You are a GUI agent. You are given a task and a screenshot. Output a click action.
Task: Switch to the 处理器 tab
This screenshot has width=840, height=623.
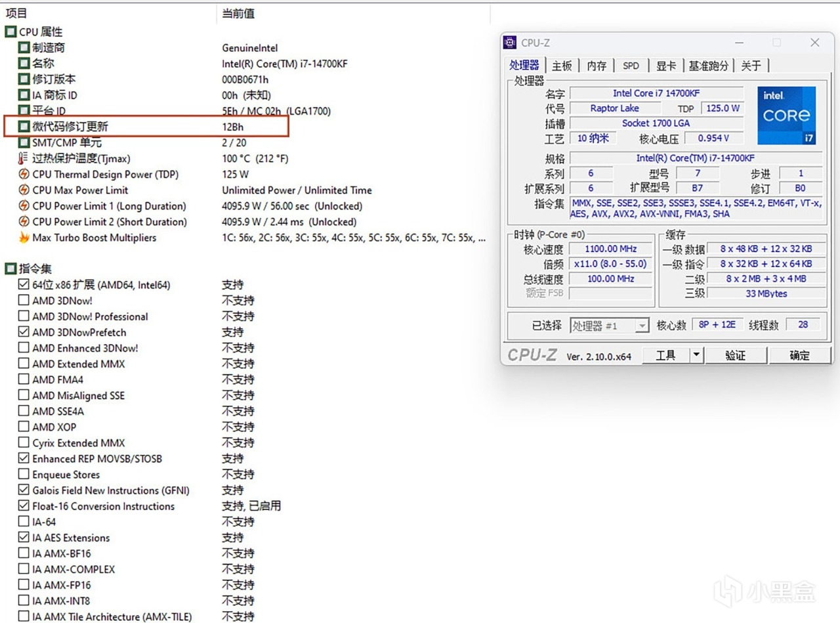coord(524,65)
